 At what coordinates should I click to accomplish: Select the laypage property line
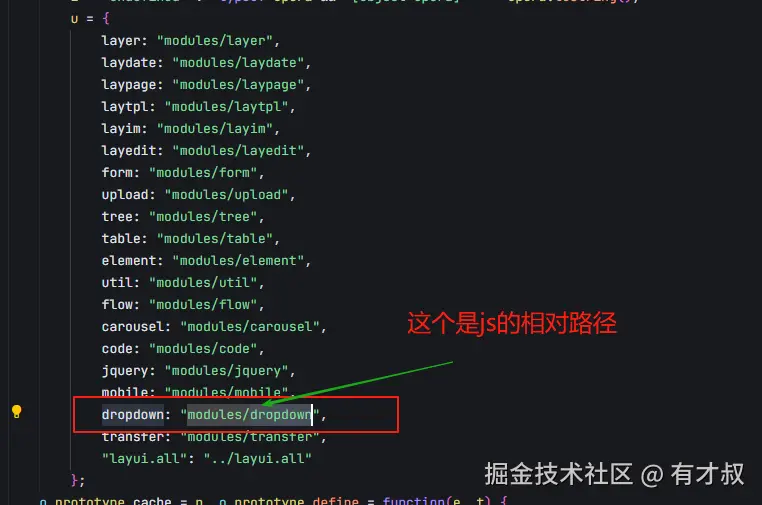coord(206,85)
